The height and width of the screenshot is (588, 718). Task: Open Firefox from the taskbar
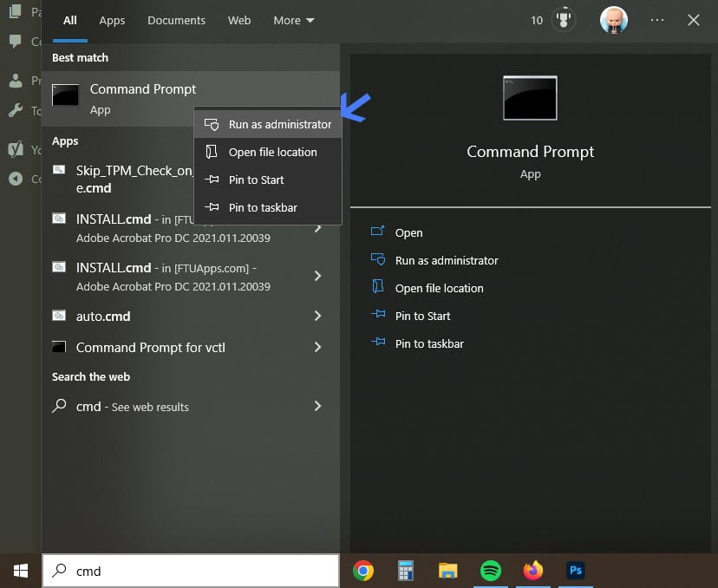click(x=533, y=571)
